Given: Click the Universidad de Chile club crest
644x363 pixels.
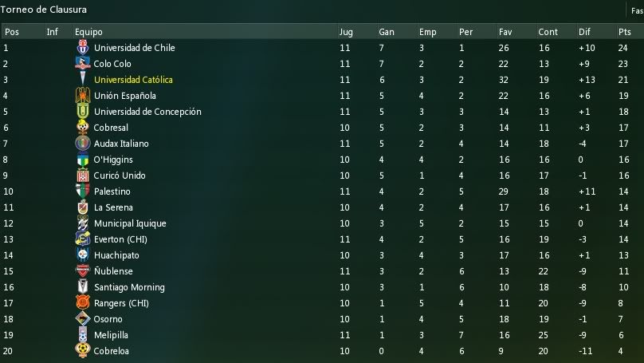Looking at the screenshot, I should (x=83, y=47).
